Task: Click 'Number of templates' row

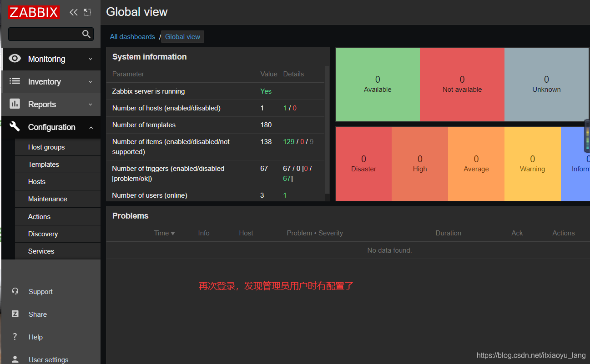Action: (x=216, y=125)
